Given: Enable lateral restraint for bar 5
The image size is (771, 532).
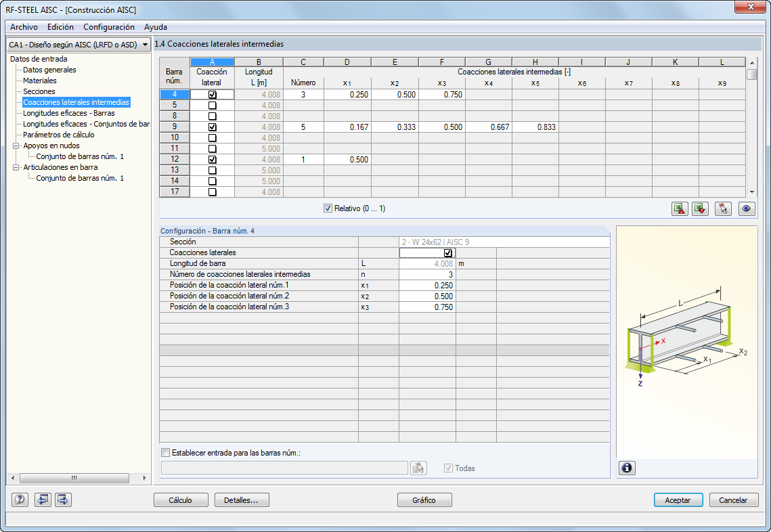Looking at the screenshot, I should click(212, 105).
